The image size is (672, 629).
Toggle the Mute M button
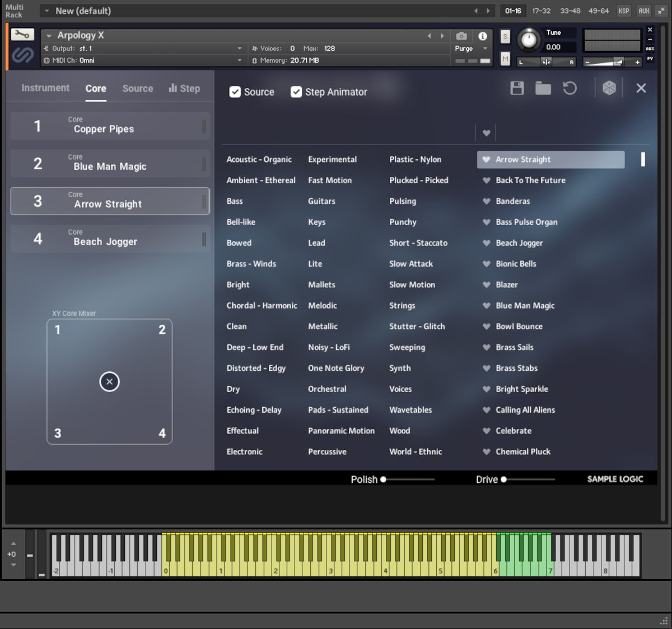click(505, 58)
